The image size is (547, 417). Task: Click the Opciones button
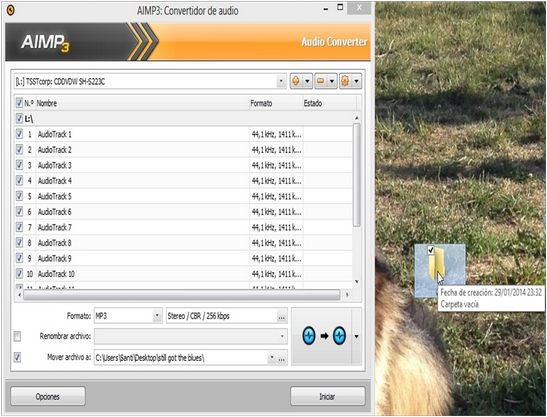(48, 396)
